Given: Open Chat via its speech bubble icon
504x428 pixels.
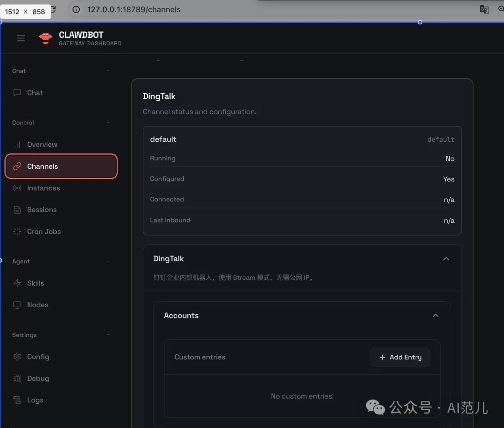Looking at the screenshot, I should [x=17, y=93].
